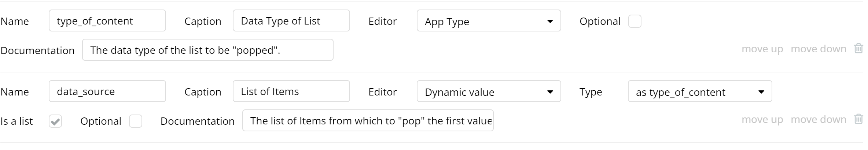Edit the 'Data Type of List' caption field
The image size is (868, 150).
291,21
